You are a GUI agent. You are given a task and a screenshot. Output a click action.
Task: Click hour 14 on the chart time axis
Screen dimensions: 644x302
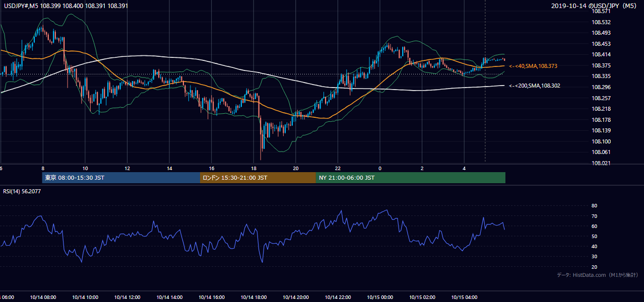[x=169, y=169]
